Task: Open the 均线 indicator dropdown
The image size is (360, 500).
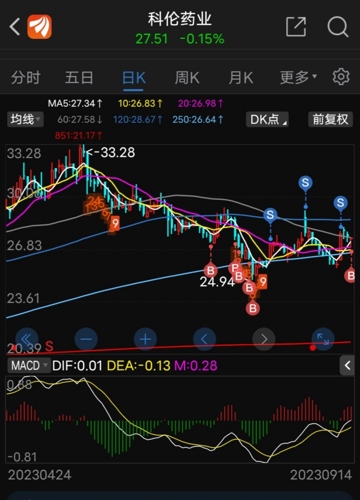Action: [x=25, y=119]
